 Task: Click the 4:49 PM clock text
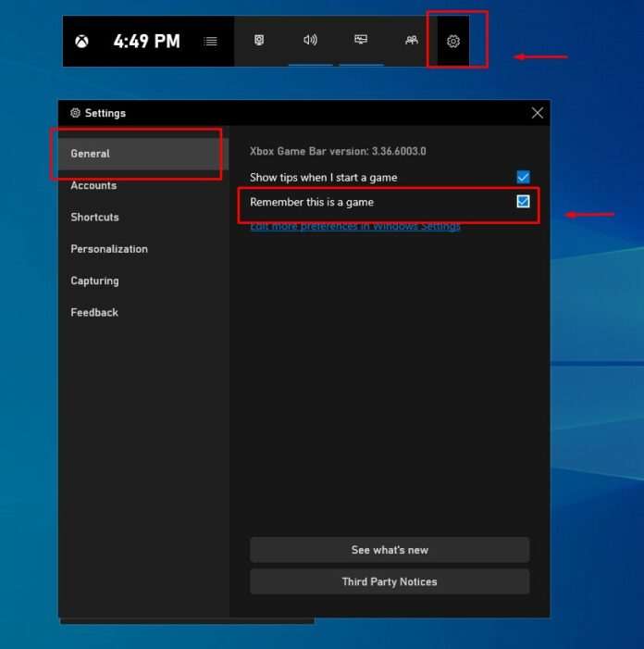[147, 42]
